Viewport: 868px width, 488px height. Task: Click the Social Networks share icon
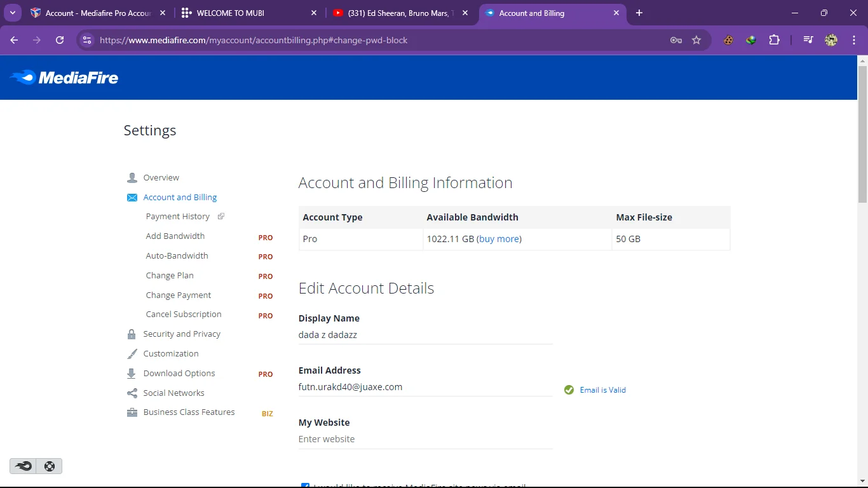[132, 393]
